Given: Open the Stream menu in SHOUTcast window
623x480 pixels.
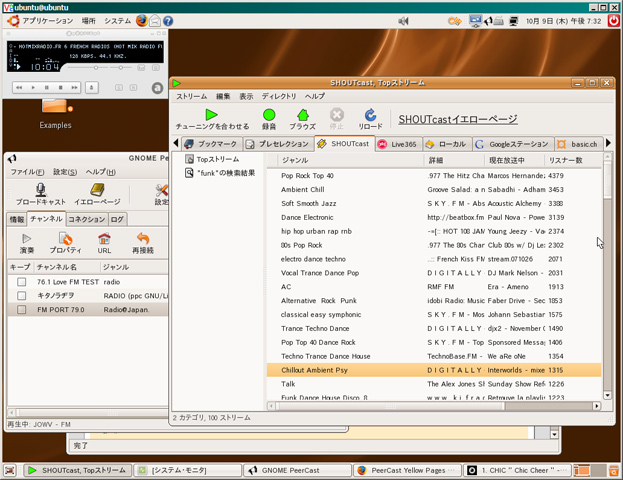Looking at the screenshot, I should tap(192, 96).
